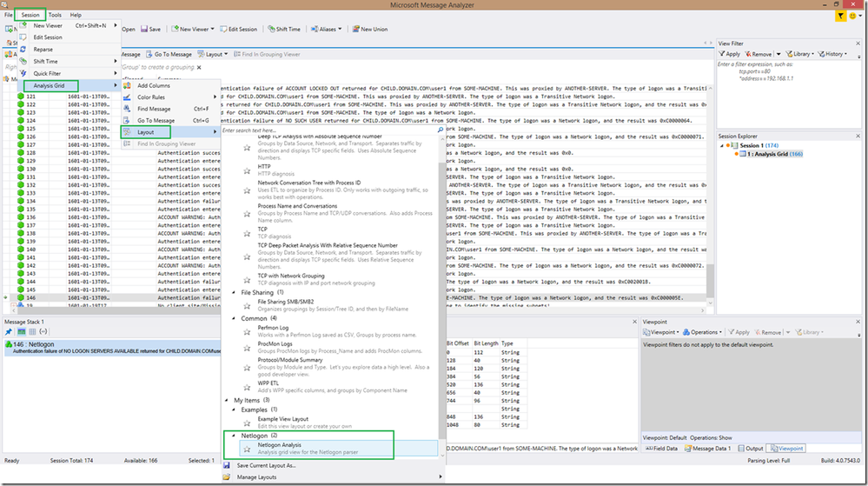Open the File menu
Viewport: 868px width, 486px height.
click(x=9, y=15)
